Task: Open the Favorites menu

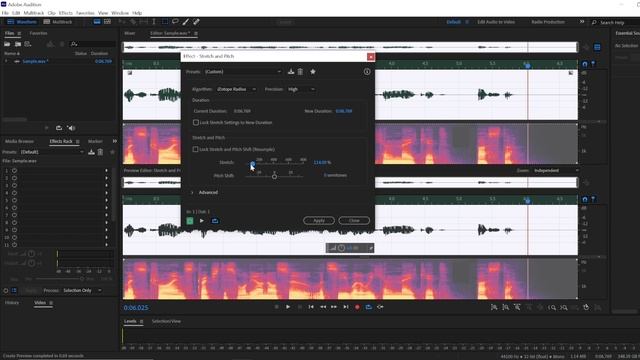Action: (85, 13)
